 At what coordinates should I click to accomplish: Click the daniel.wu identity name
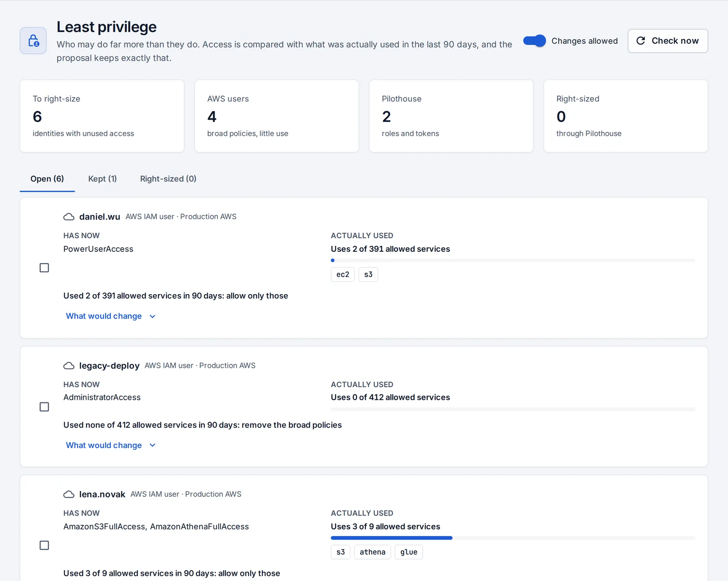(100, 217)
